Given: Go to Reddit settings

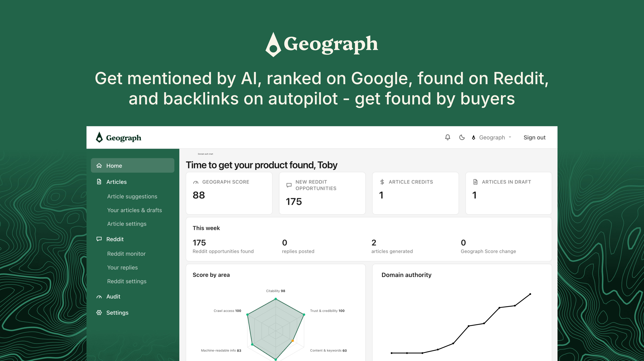Looking at the screenshot, I should pos(127,281).
